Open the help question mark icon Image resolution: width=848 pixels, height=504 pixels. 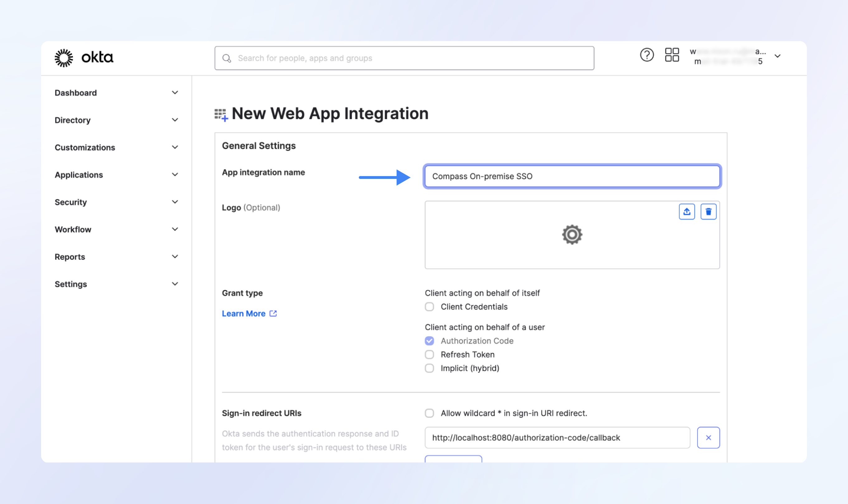[x=647, y=55]
